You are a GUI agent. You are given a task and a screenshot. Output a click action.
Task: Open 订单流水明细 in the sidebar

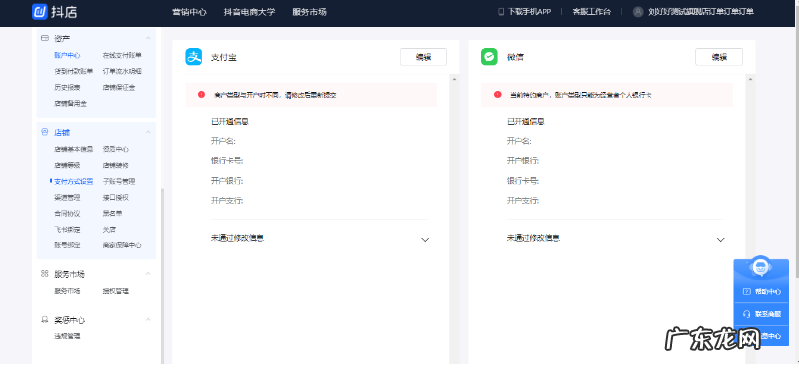[x=122, y=71]
